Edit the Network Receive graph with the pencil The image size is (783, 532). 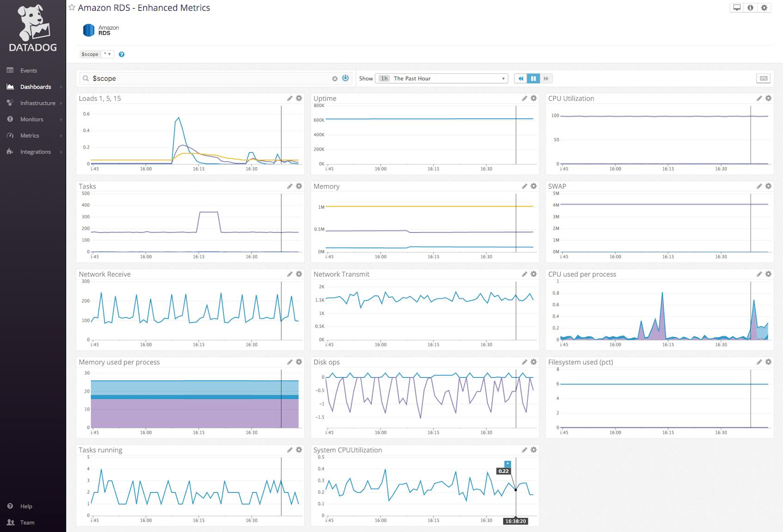pyautogui.click(x=290, y=274)
